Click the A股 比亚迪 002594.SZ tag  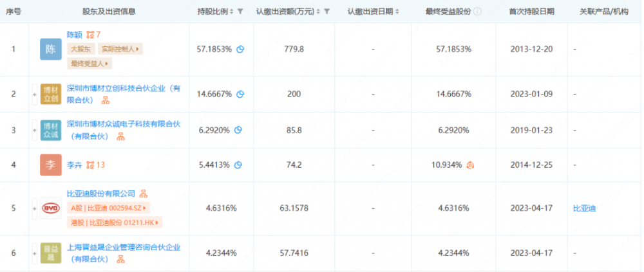point(108,208)
